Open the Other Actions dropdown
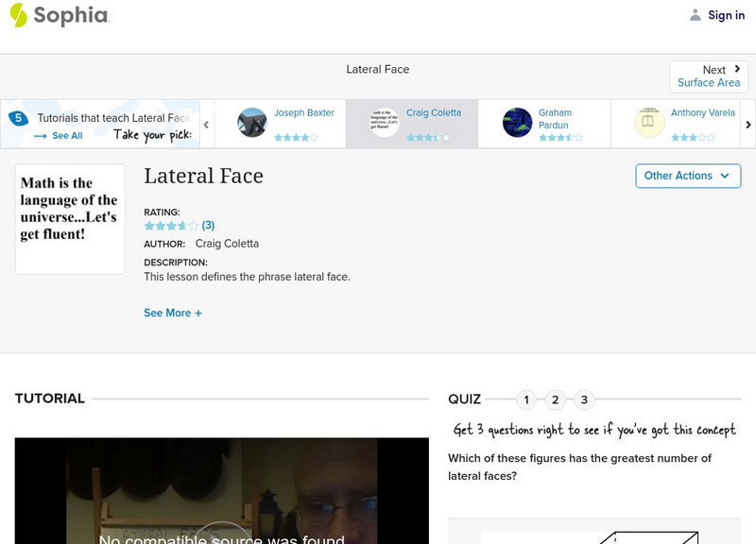The image size is (756, 544). point(687,176)
